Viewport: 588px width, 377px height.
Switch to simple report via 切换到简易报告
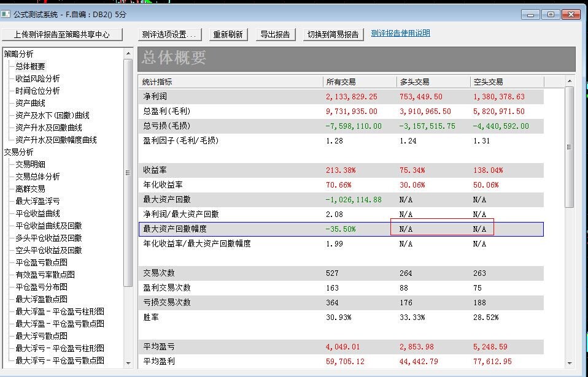click(333, 34)
